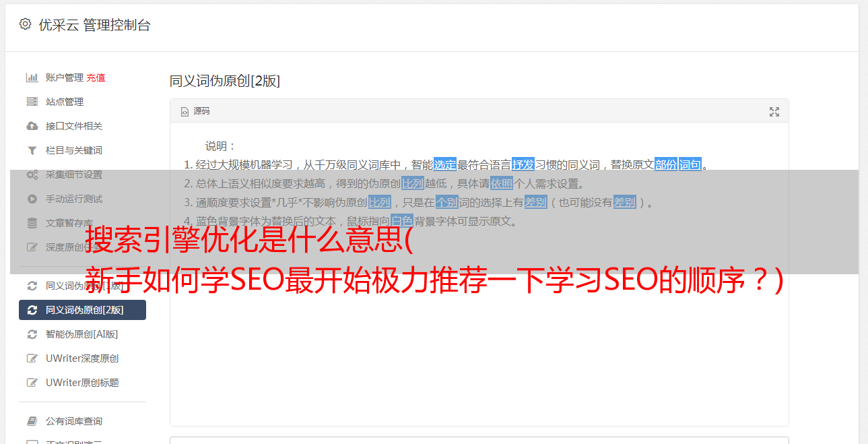Click the fullscreen expand icon in editor toolbar

pos(774,112)
